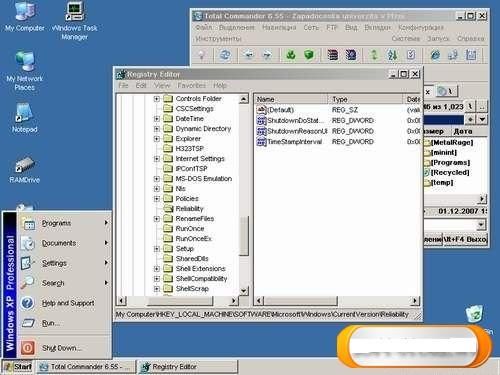Click Run... in the Start menu
Image resolution: width=500 pixels, height=375 pixels.
64,323
